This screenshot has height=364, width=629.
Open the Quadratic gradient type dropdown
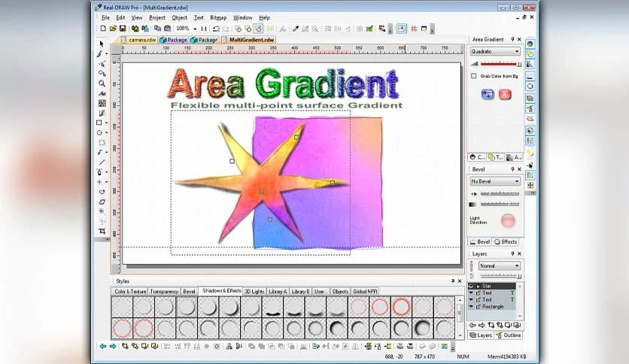pyautogui.click(x=495, y=51)
